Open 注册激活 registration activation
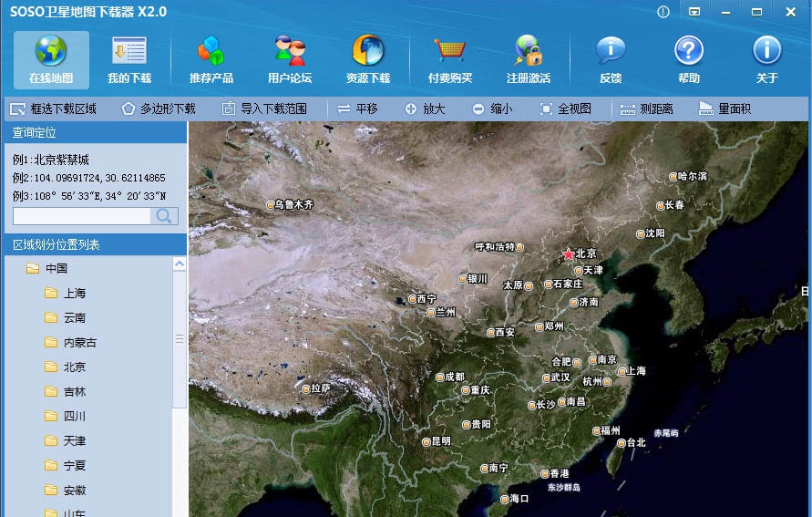The height and width of the screenshot is (517, 812). coord(529,59)
